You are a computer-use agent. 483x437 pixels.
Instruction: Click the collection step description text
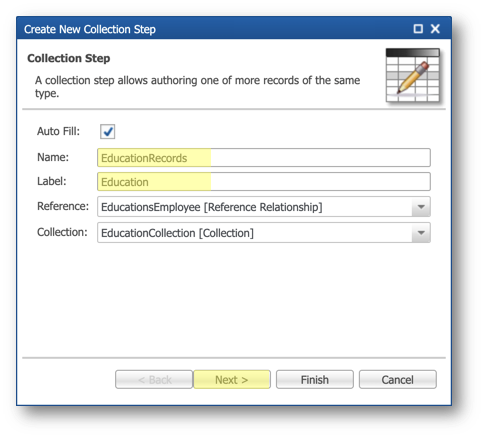197,87
